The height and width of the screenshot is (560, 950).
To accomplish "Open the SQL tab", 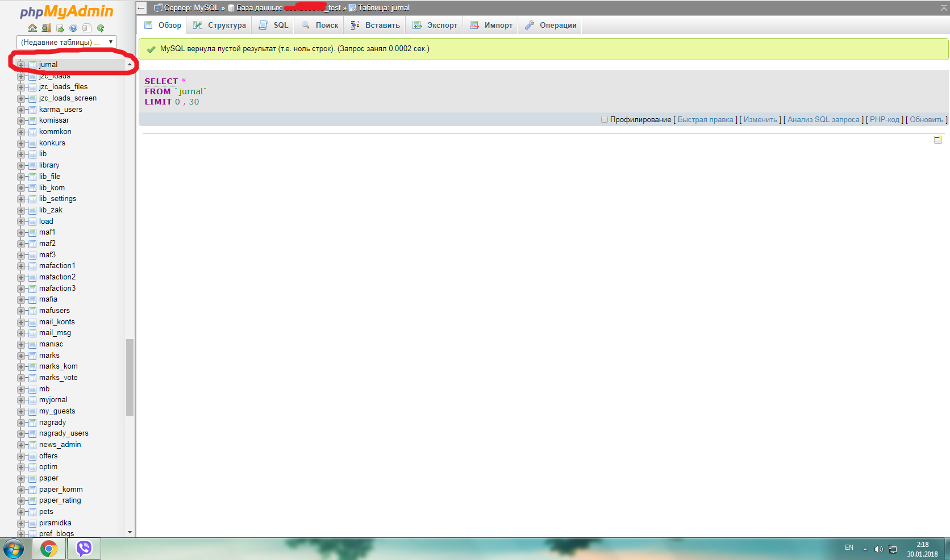I will pyautogui.click(x=273, y=25).
